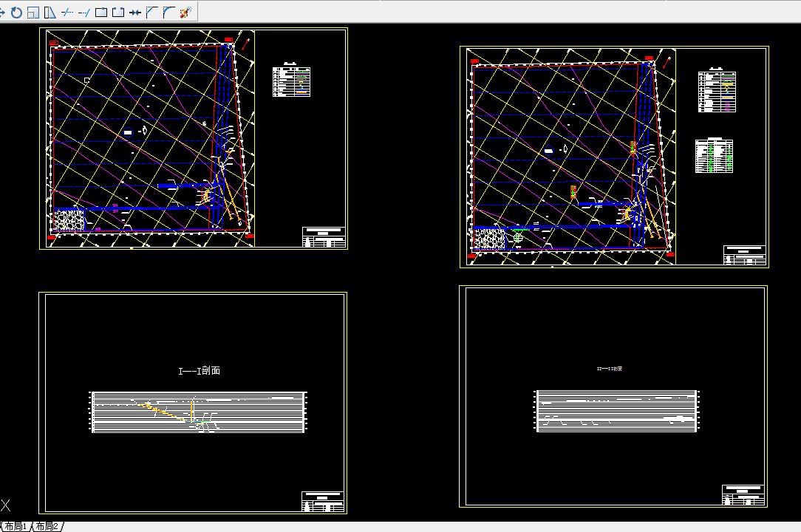Select the lower green table in top-right sheet
This screenshot has height=532, width=801.
click(714, 156)
